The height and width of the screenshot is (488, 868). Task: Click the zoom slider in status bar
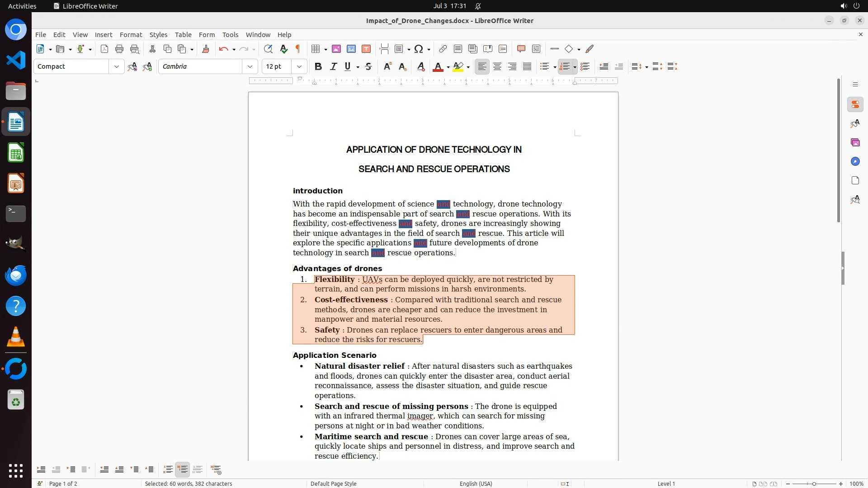point(814,483)
